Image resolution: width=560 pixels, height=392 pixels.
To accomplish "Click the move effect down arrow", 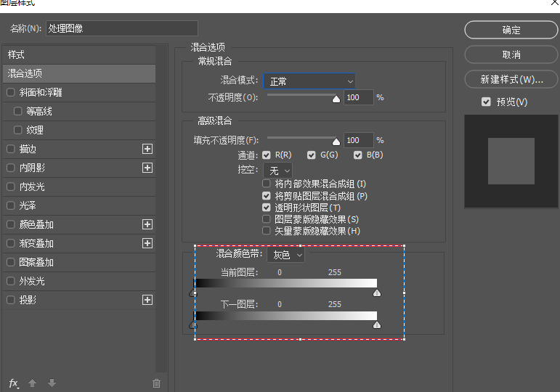I will pos(52,383).
